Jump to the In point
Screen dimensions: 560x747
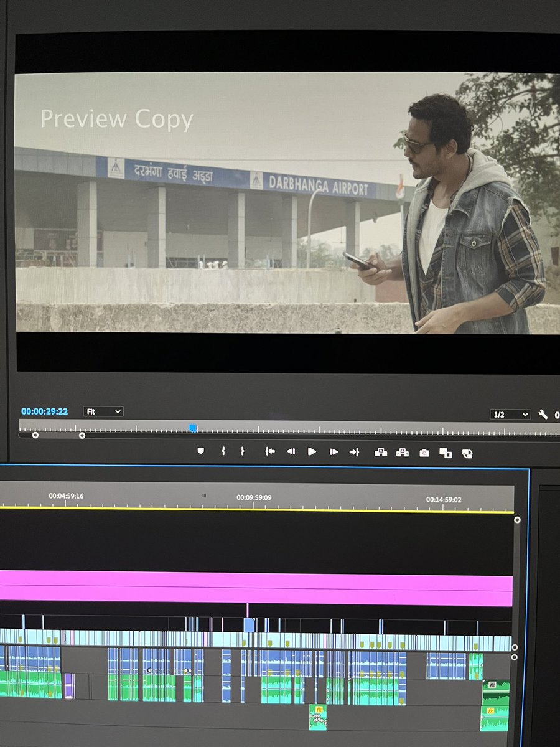pos(269,452)
